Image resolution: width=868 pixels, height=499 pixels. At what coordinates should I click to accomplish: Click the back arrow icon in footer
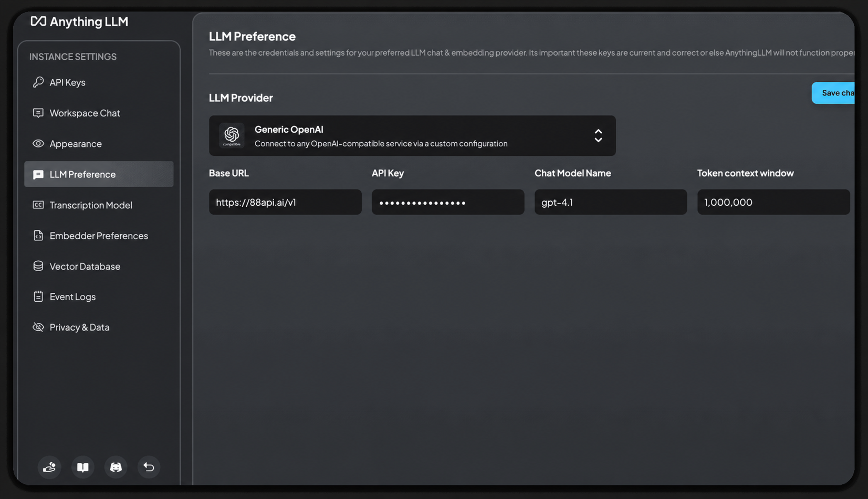[149, 467]
